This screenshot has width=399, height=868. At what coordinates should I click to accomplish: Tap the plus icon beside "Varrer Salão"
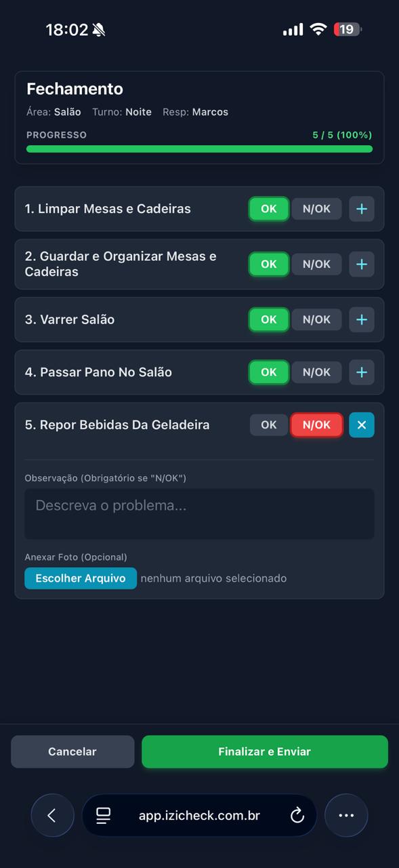361,319
